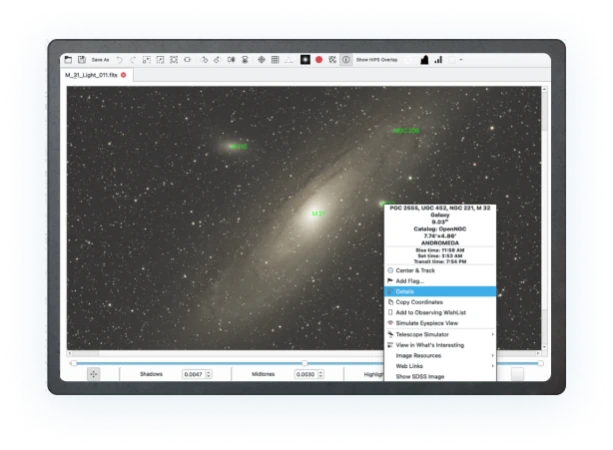Open the toolbar's trailing dropdown arrow
The height and width of the screenshot is (450, 613).
(x=461, y=60)
